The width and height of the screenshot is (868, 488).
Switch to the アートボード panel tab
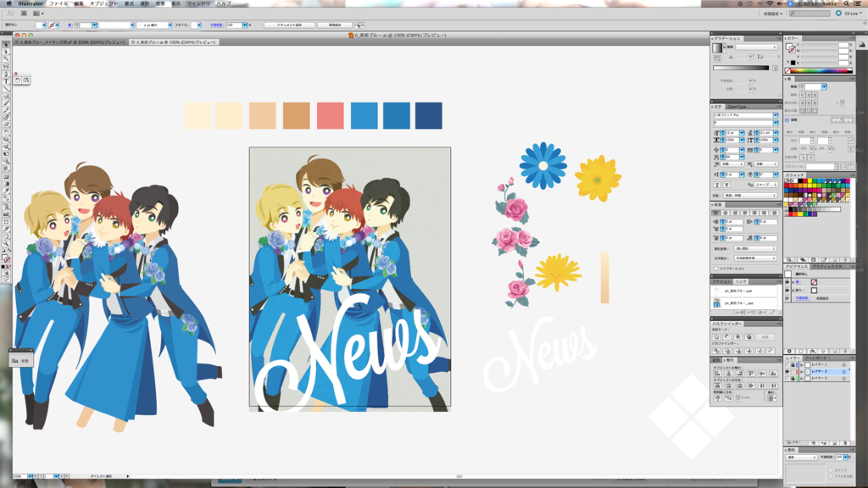[816, 358]
